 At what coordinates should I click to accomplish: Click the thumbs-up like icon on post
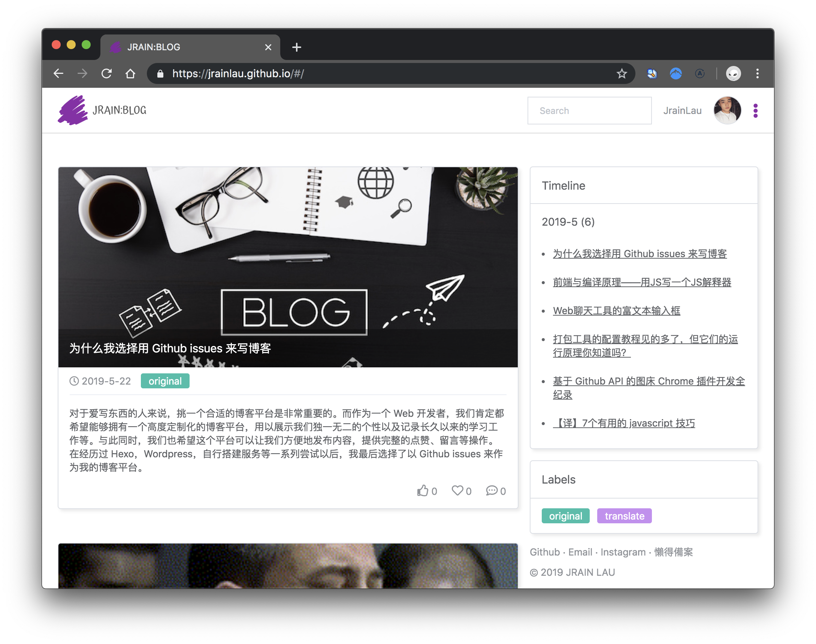(423, 491)
